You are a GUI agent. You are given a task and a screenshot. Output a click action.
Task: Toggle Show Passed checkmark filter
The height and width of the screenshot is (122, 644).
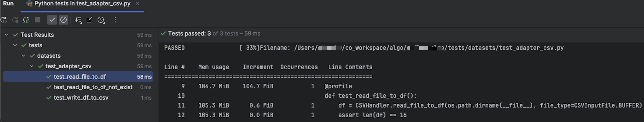click(x=52, y=20)
